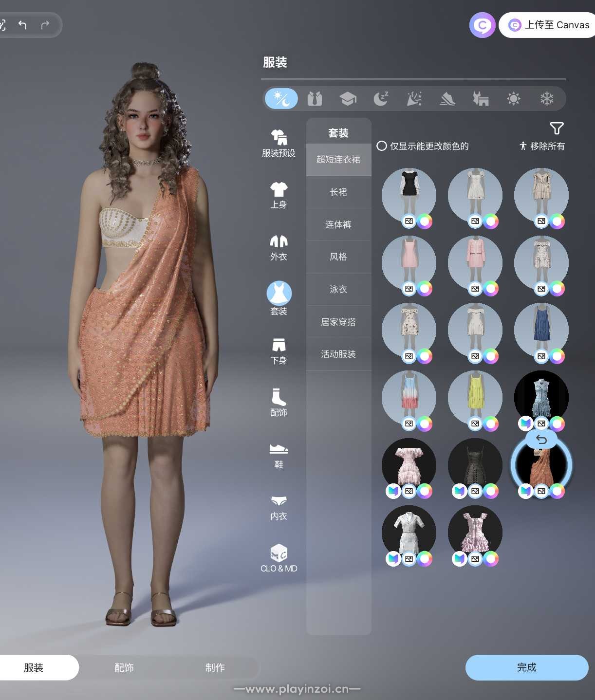Click the 完成 button
This screenshot has height=700, width=595.
pyautogui.click(x=526, y=667)
